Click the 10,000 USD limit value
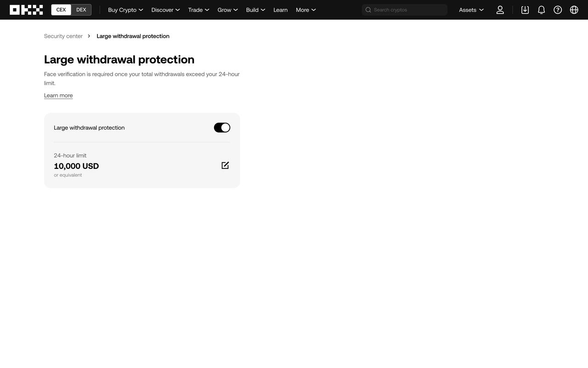Image resolution: width=588 pixels, height=368 pixels. point(76,166)
